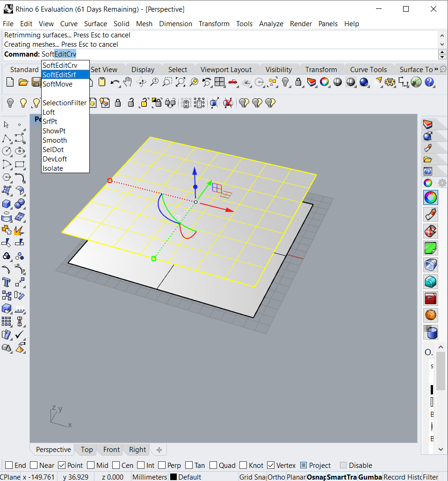Expand the toolbar tabs overflow arrow
The width and height of the screenshot is (448, 481).
(436, 69)
